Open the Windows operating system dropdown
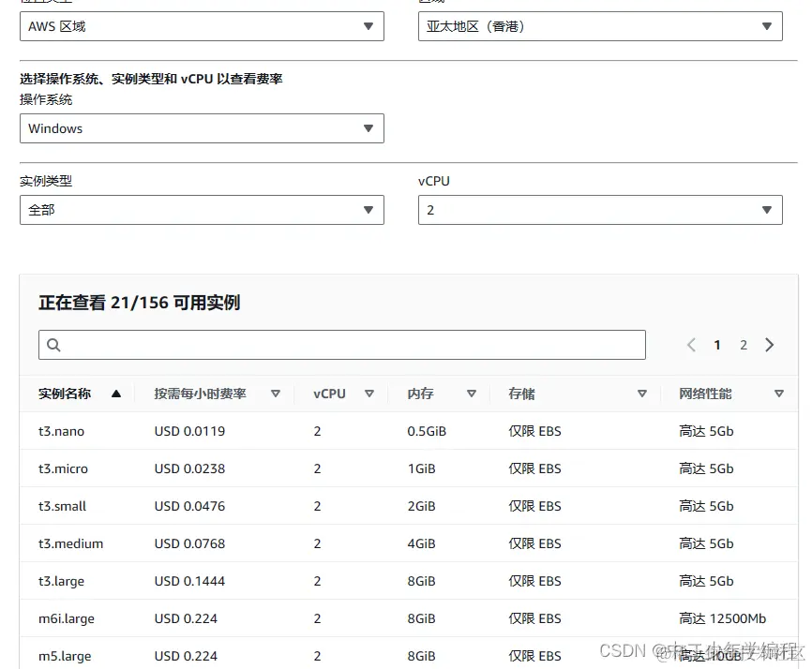Image resolution: width=812 pixels, height=669 pixels. coord(202,128)
